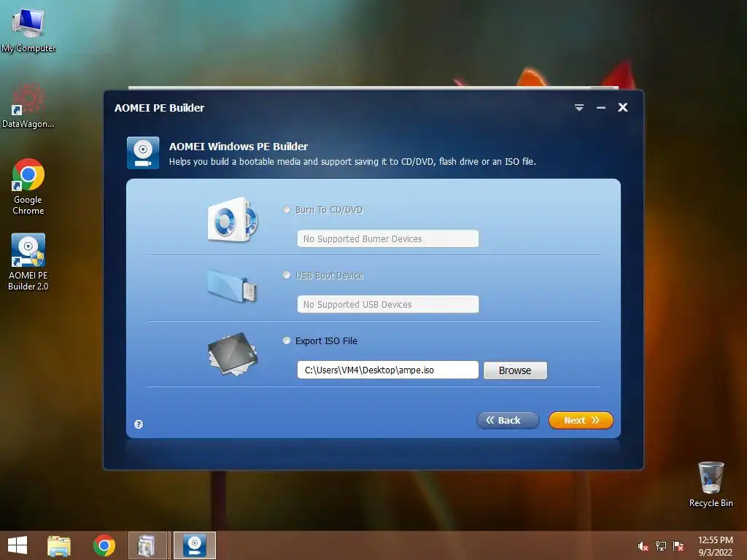747x560 pixels.
Task: Select the Burn To CD/DVD radio option
Action: 286,209
